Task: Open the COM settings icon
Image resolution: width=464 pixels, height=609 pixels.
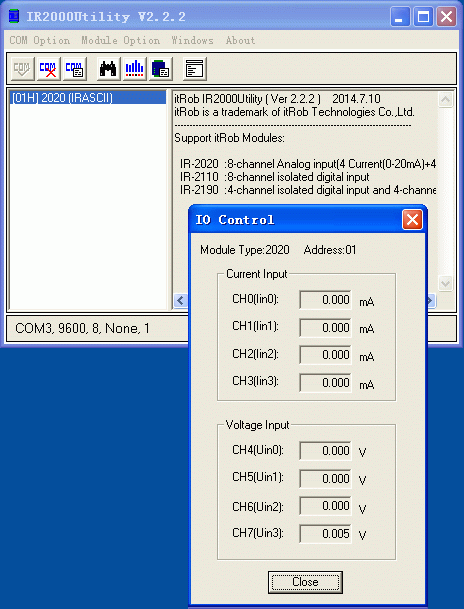Action: click(x=74, y=69)
